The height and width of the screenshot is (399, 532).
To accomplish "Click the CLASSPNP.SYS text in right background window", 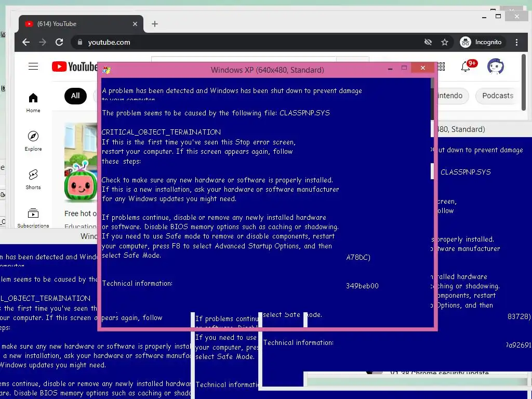I will point(465,172).
